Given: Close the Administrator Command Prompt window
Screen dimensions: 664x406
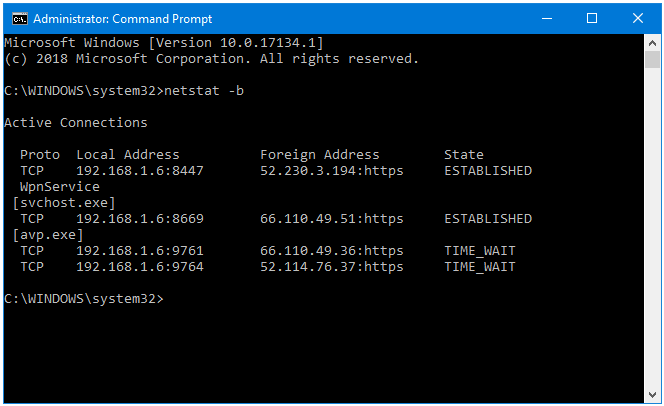Looking at the screenshot, I should [x=638, y=19].
